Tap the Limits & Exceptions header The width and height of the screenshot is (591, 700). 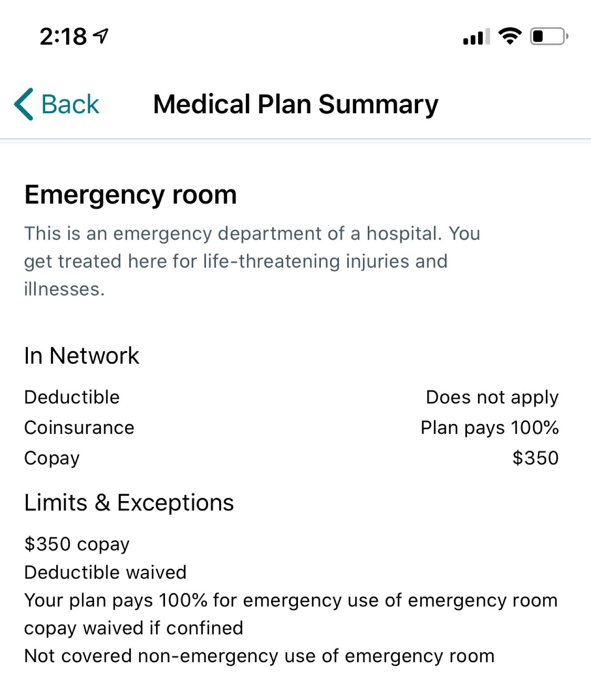pos(129,503)
